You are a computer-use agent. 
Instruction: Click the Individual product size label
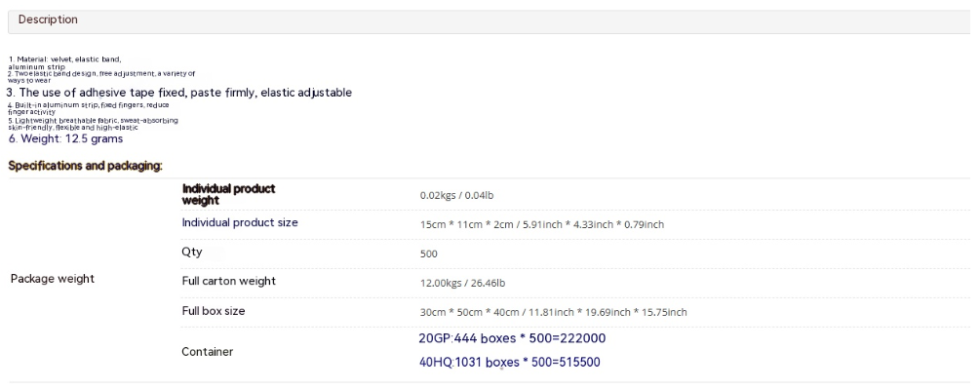click(240, 222)
